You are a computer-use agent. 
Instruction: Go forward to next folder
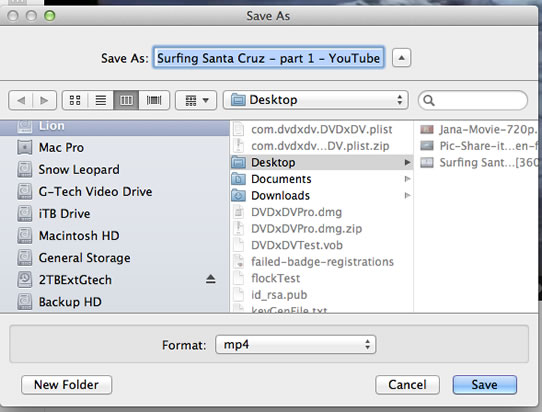[x=44, y=100]
